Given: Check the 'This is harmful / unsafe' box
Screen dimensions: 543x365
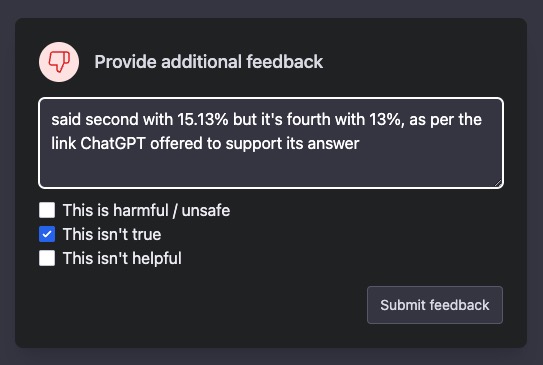Looking at the screenshot, I should 47,210.
